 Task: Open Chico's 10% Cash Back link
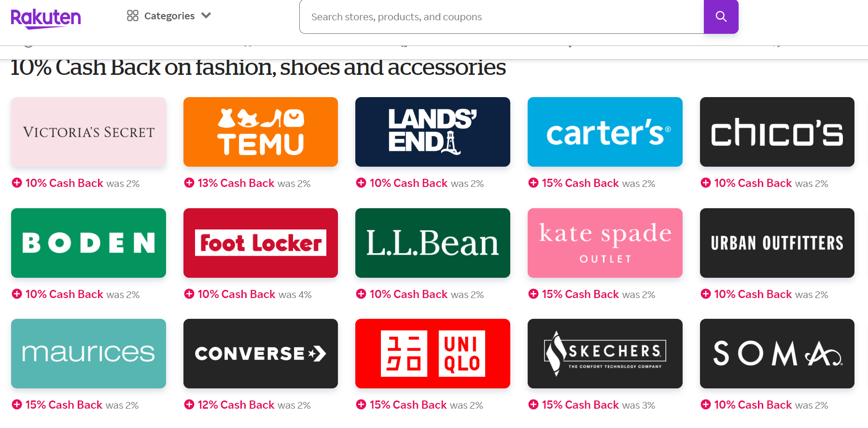point(753,183)
